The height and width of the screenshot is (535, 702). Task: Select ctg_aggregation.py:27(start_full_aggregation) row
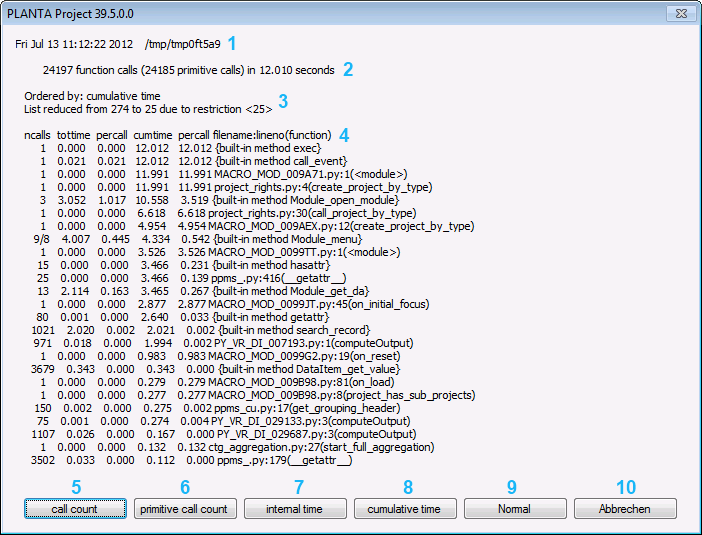click(237, 447)
